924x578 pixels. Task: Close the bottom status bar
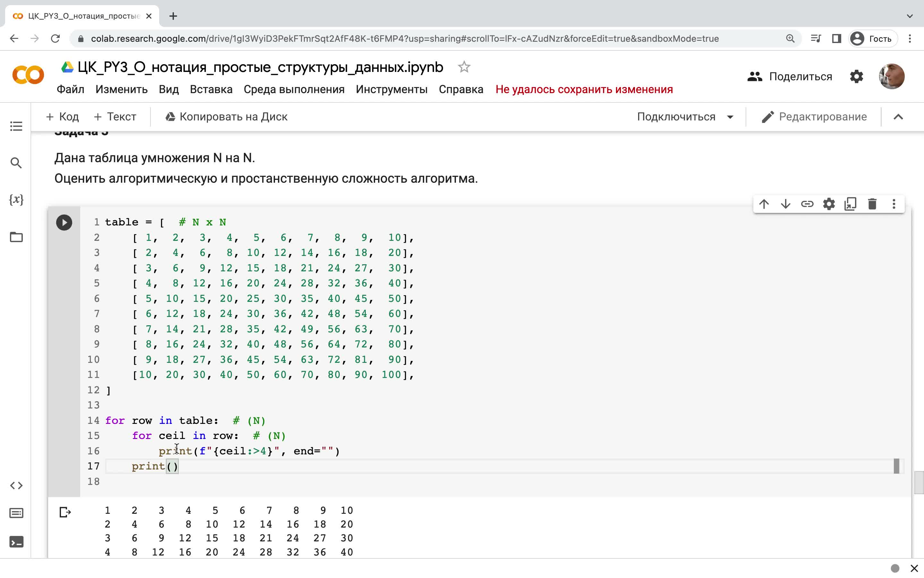(914, 568)
